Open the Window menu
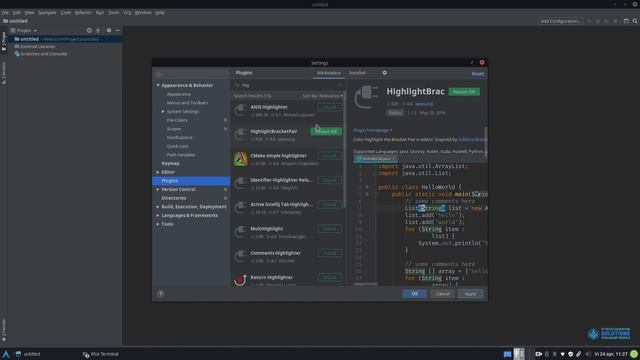Image resolution: width=640 pixels, height=360 pixels. coord(143,13)
